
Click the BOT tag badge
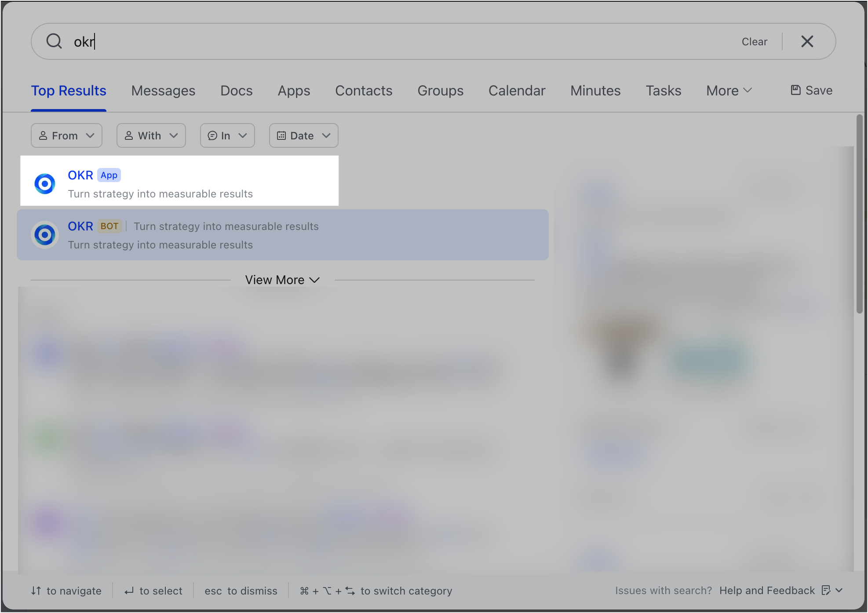[109, 226]
